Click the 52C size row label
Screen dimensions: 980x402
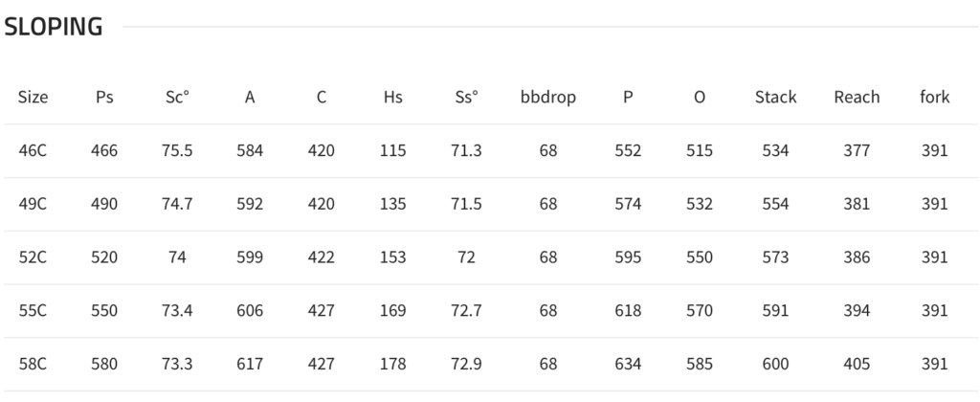coord(33,257)
